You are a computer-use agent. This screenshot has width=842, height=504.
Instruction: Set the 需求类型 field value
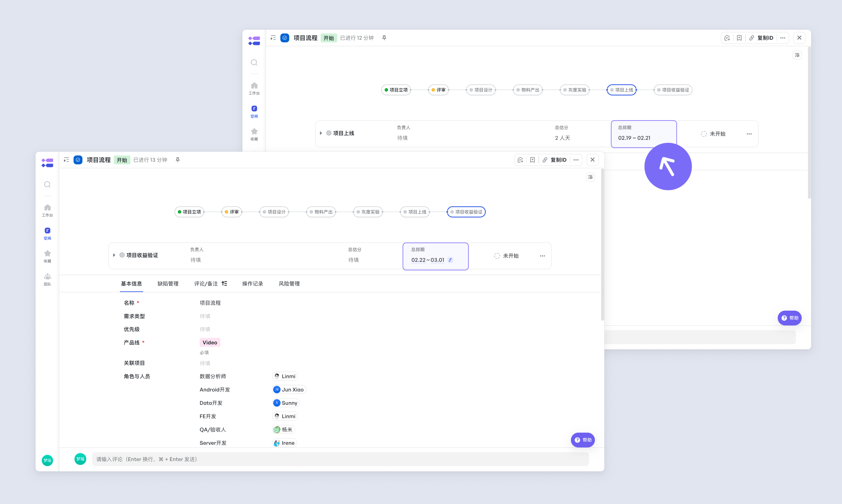205,316
